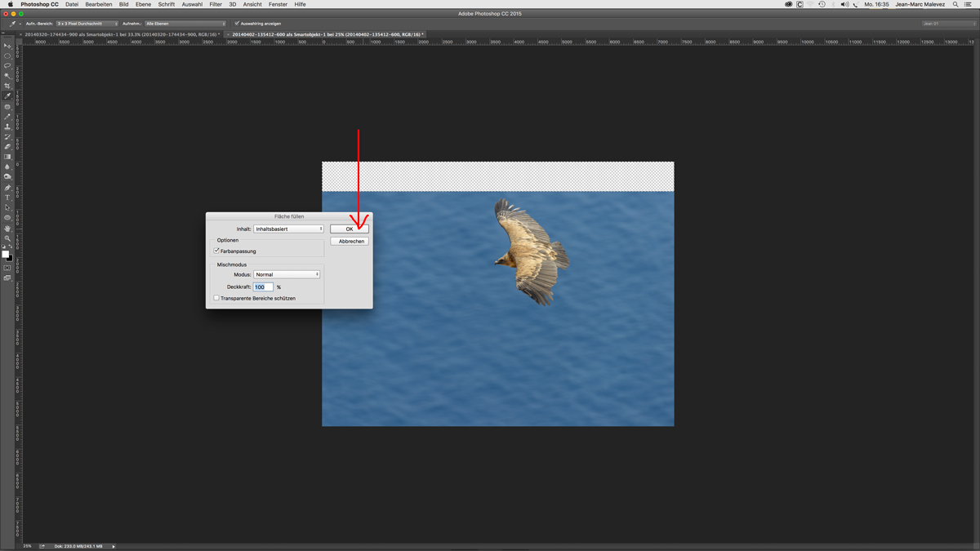Select the Clone Stamp tool
The image size is (980, 551).
tap(7, 127)
